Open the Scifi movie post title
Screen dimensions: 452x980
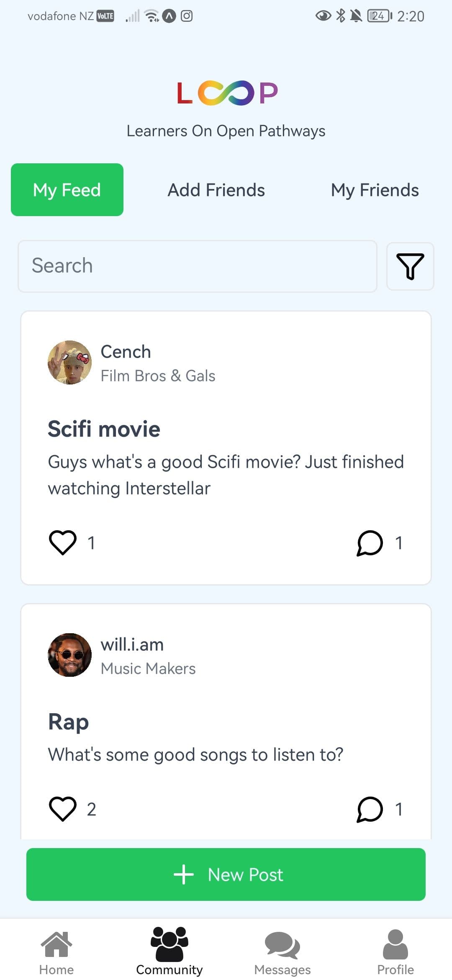click(104, 429)
